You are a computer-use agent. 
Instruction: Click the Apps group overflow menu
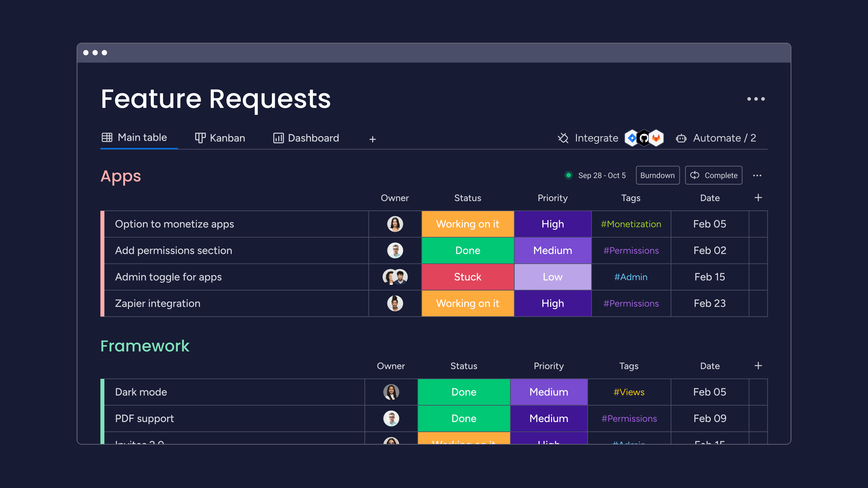click(757, 175)
